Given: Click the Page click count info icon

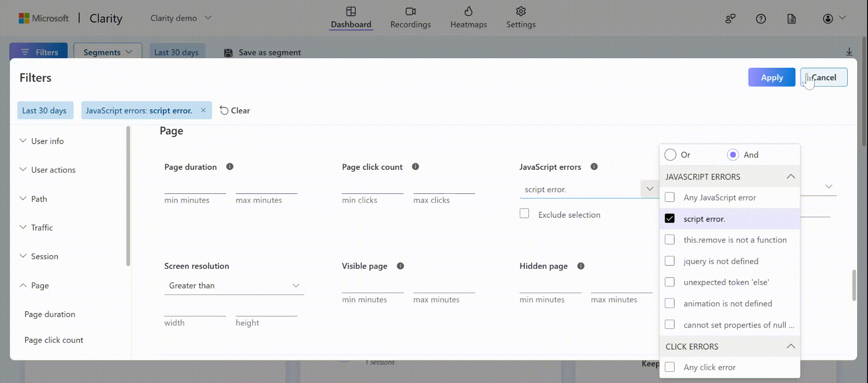Looking at the screenshot, I should (x=415, y=167).
